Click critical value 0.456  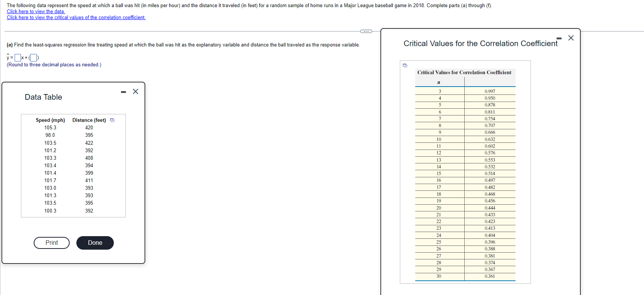[x=490, y=201]
